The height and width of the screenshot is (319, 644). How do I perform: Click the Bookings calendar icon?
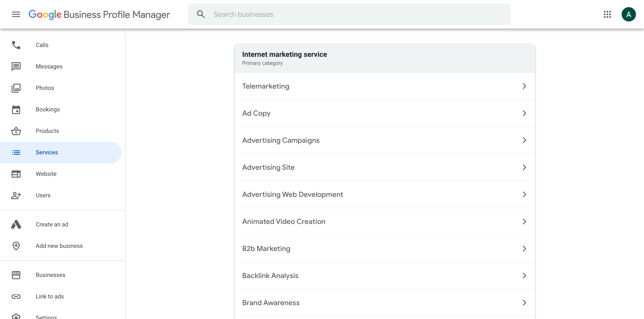[16, 109]
